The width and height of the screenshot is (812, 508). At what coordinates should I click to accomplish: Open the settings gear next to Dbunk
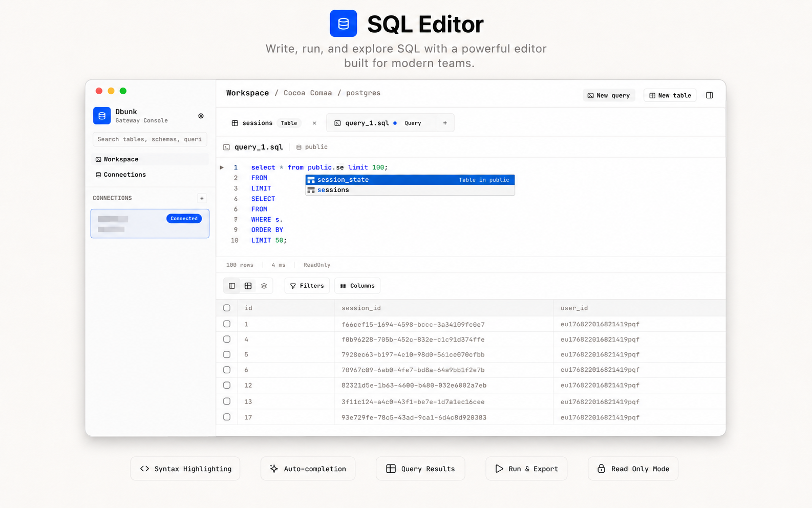coord(201,116)
